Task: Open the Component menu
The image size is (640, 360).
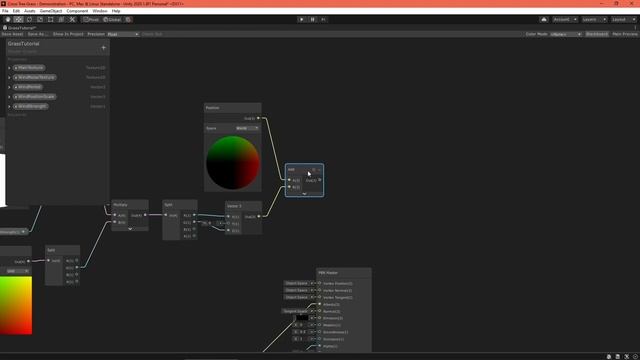Action: pos(77,11)
